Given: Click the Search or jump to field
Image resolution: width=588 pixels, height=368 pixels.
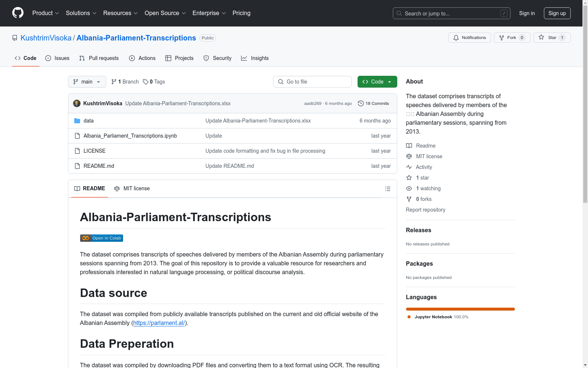Looking at the screenshot, I should (452, 13).
